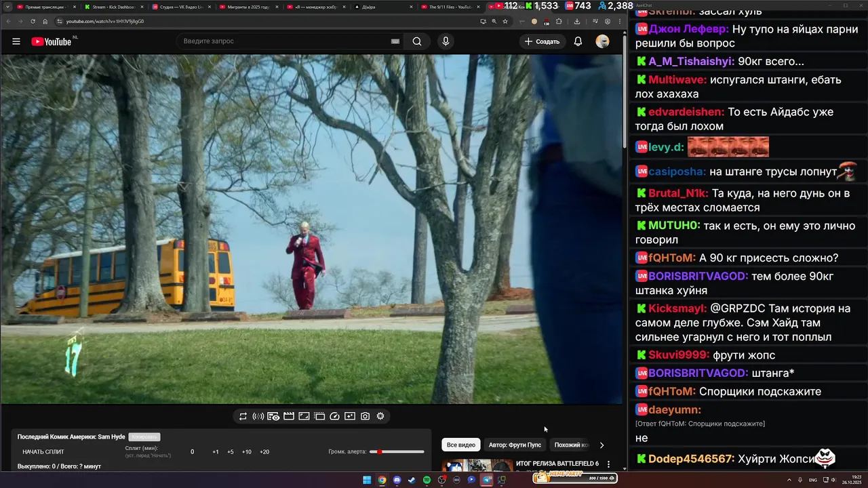Open options for BATTLEFIELD 6 video
The image size is (868, 488).
(x=608, y=465)
